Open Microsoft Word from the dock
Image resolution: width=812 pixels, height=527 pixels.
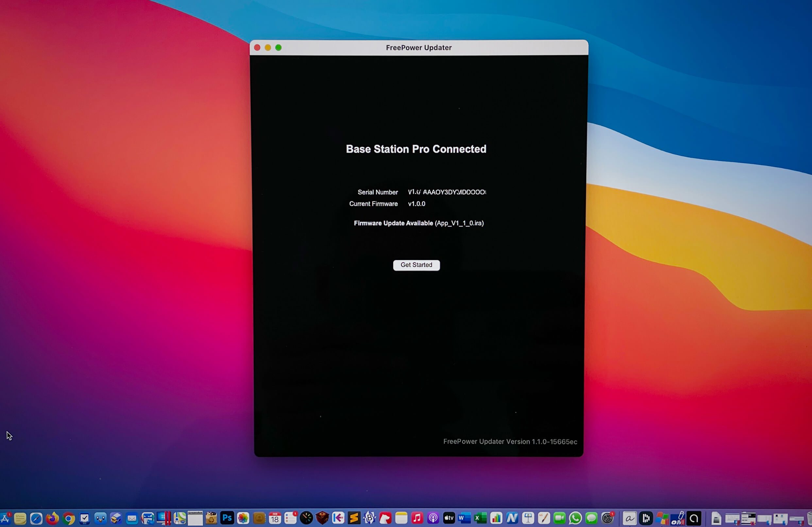tap(464, 518)
